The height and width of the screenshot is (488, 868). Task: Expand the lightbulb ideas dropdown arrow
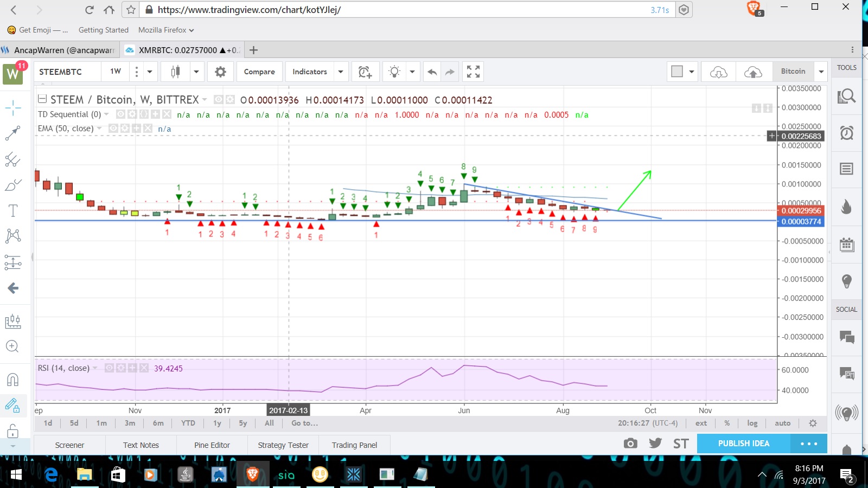[412, 72]
